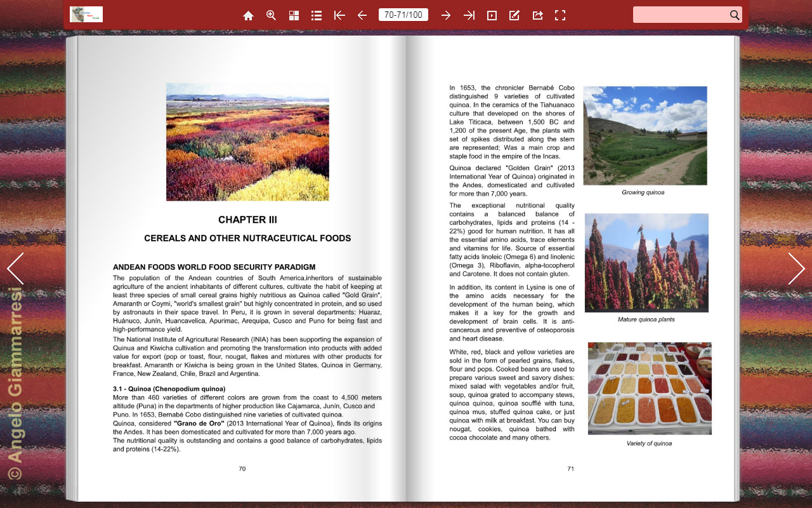The width and height of the screenshot is (812, 508).
Task: Click the search magnifier button
Action: (x=735, y=15)
